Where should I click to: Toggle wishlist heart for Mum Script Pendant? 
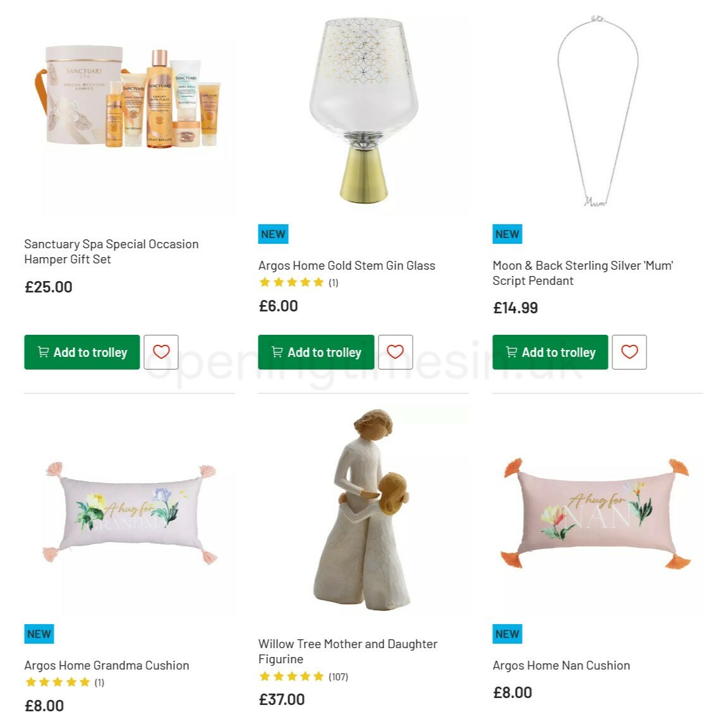629,352
